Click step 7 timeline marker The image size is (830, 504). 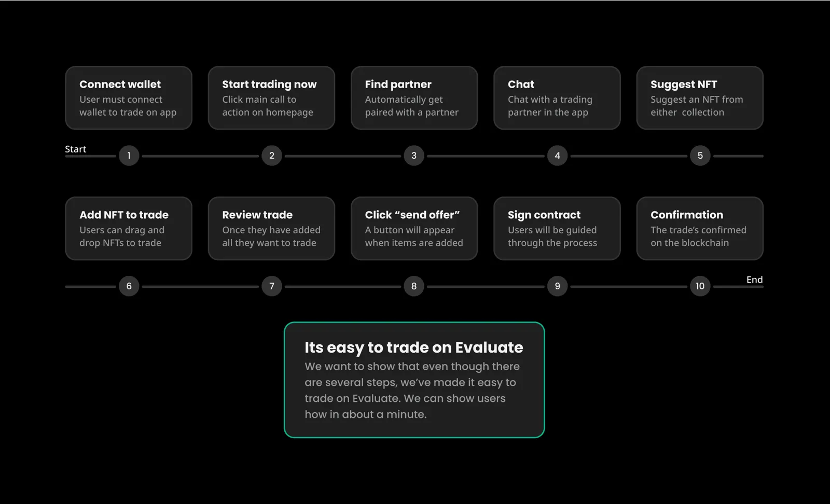pos(271,286)
